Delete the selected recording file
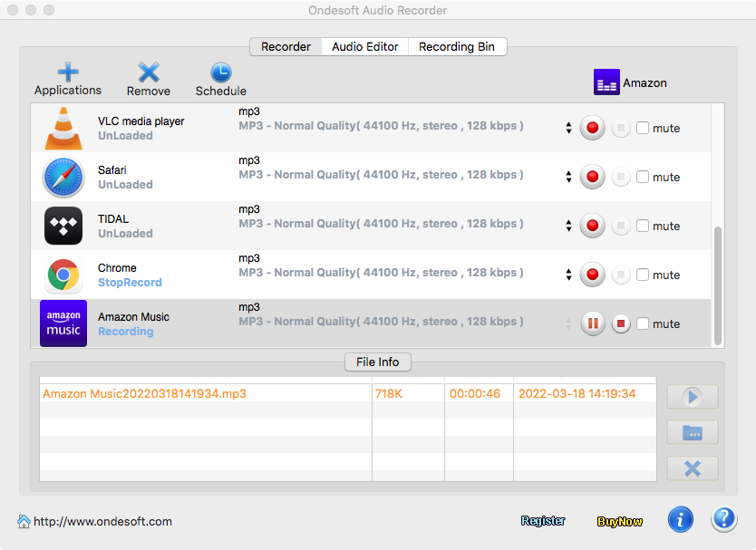The height and width of the screenshot is (550, 756). coord(693,468)
